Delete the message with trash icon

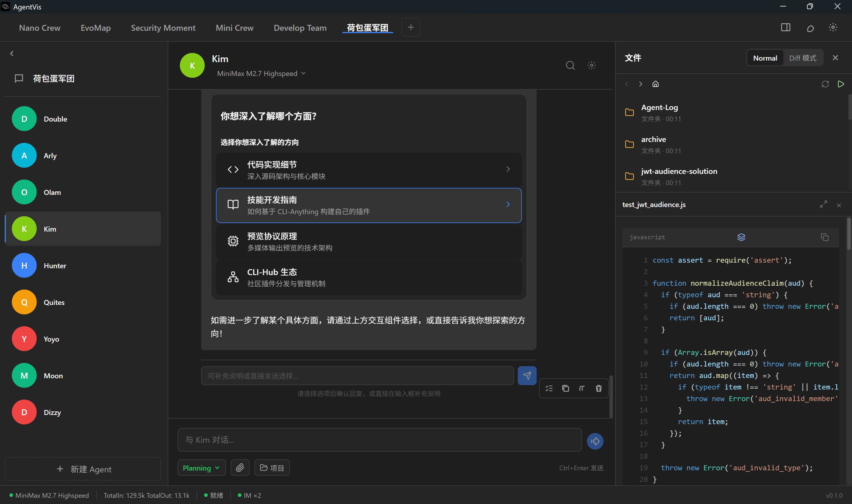pos(599,388)
